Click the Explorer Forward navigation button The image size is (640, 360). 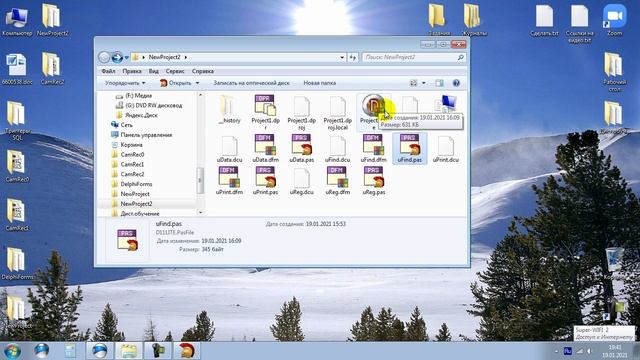click(117, 58)
